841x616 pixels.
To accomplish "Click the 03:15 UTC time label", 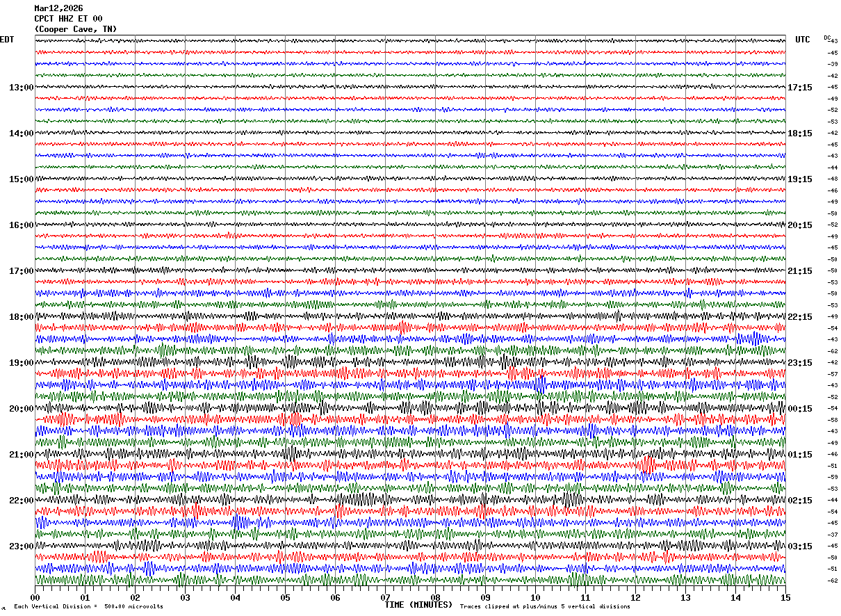I will coord(800,546).
